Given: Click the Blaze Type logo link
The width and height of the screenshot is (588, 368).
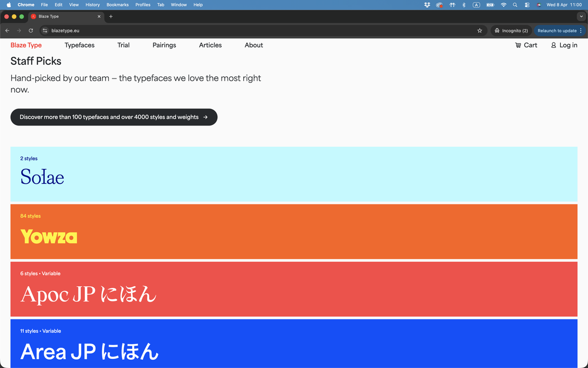Looking at the screenshot, I should pyautogui.click(x=26, y=45).
